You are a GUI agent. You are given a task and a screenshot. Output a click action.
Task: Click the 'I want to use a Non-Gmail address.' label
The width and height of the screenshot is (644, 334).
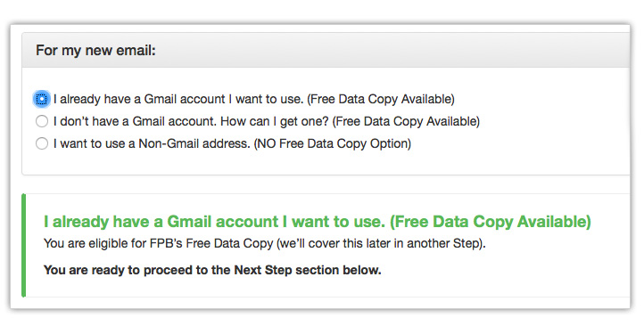(x=152, y=143)
